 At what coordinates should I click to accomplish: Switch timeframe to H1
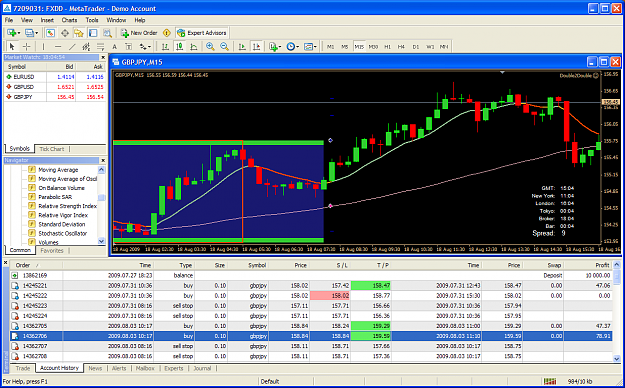pos(387,47)
